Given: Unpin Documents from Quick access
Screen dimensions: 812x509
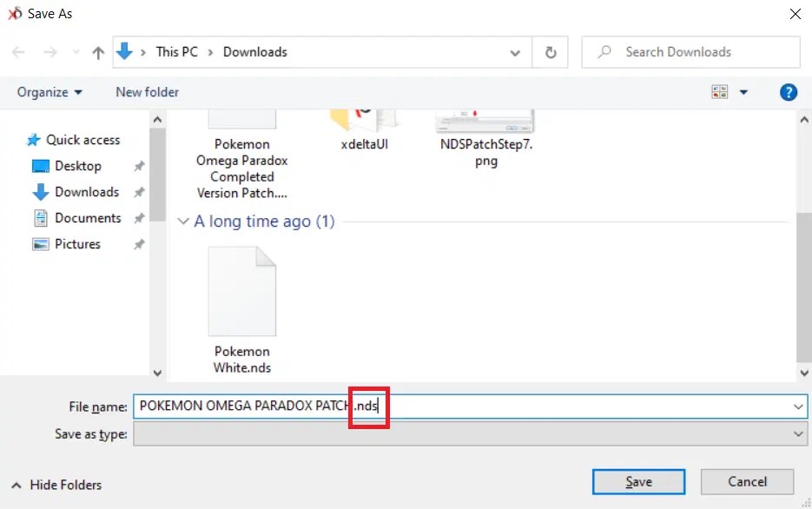Looking at the screenshot, I should (137, 218).
